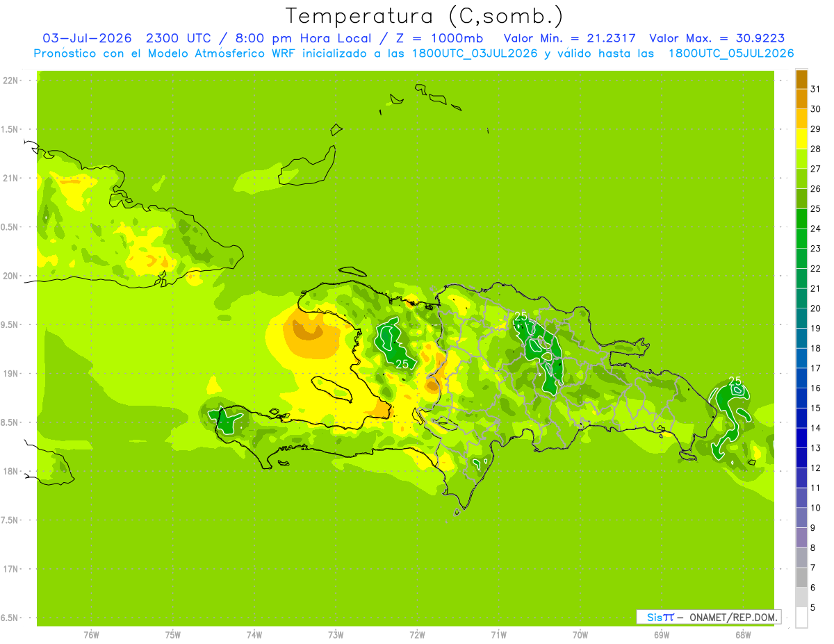Click the grey swatch between 6 and 7
Viewport: 834px width, 644px height.
801,578
